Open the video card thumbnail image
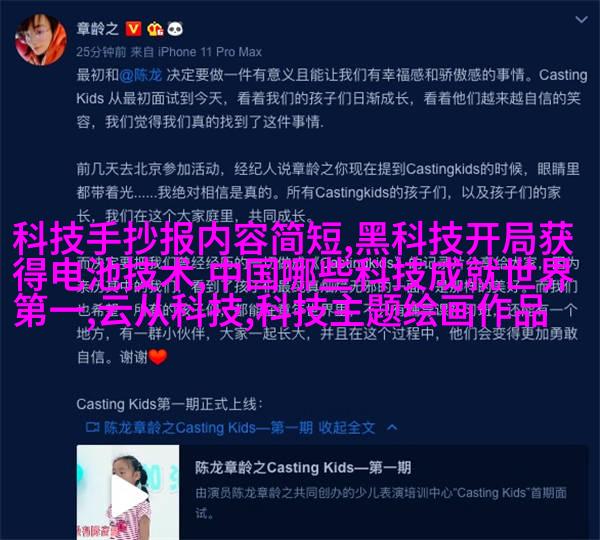The image size is (600, 540). 128,492
